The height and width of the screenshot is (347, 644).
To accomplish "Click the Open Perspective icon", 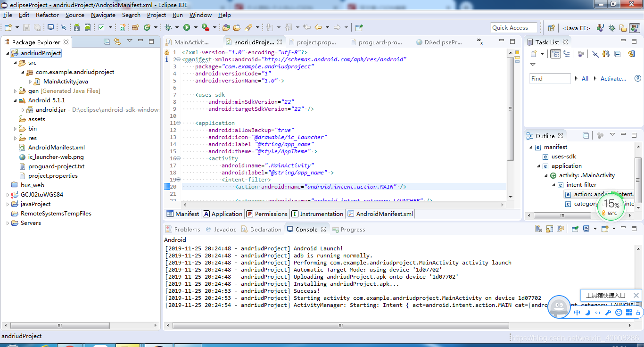I will tap(551, 28).
